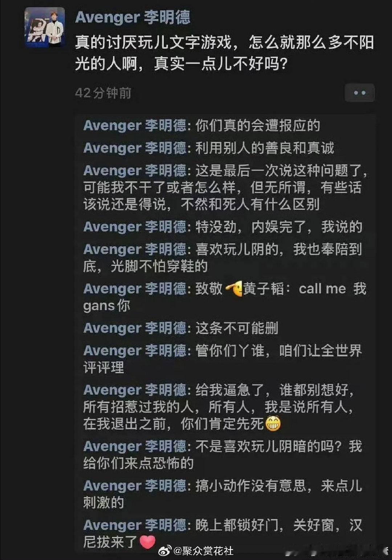Tap the main post text 真的讨厌玩儿文字游戏
This screenshot has width=392, height=560.
tap(224, 53)
